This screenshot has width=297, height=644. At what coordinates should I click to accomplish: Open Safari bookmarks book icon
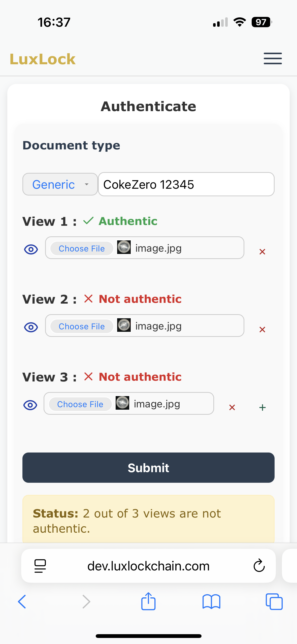(211, 602)
